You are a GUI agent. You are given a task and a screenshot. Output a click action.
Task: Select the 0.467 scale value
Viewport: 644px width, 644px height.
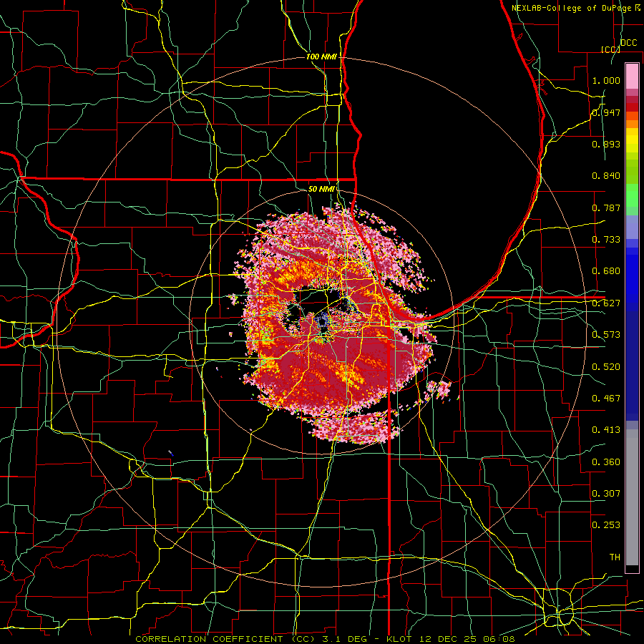point(606,399)
